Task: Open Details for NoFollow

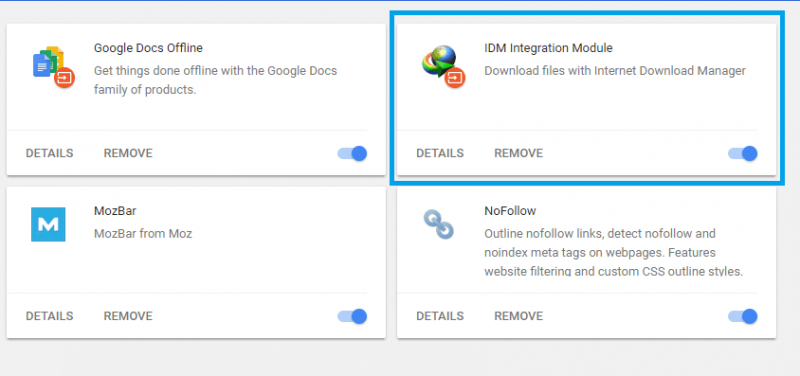Action: pyautogui.click(x=440, y=316)
